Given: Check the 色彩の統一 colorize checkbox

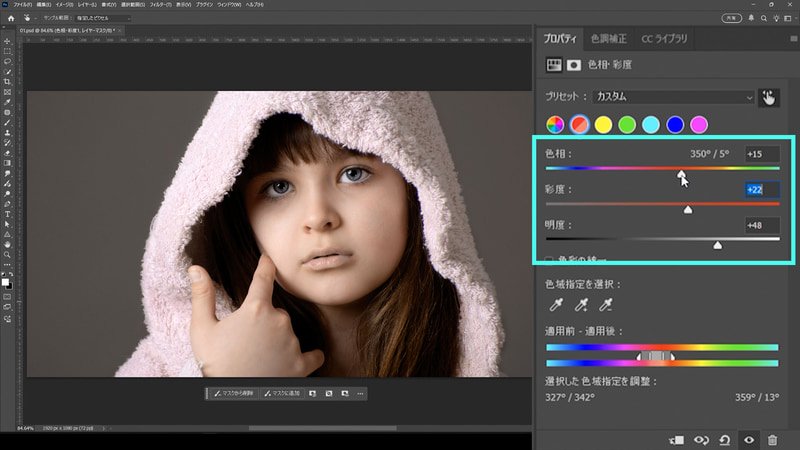Looking at the screenshot, I should 549,261.
